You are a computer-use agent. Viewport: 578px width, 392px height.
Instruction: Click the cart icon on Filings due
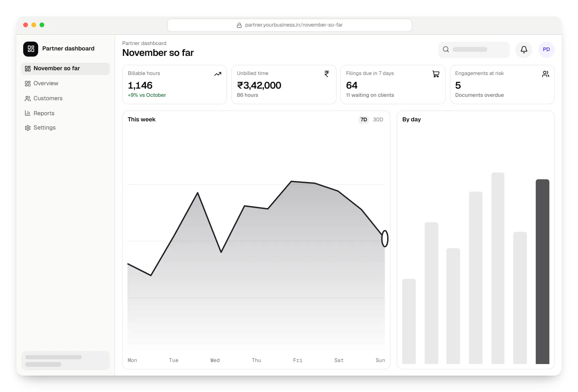(436, 74)
